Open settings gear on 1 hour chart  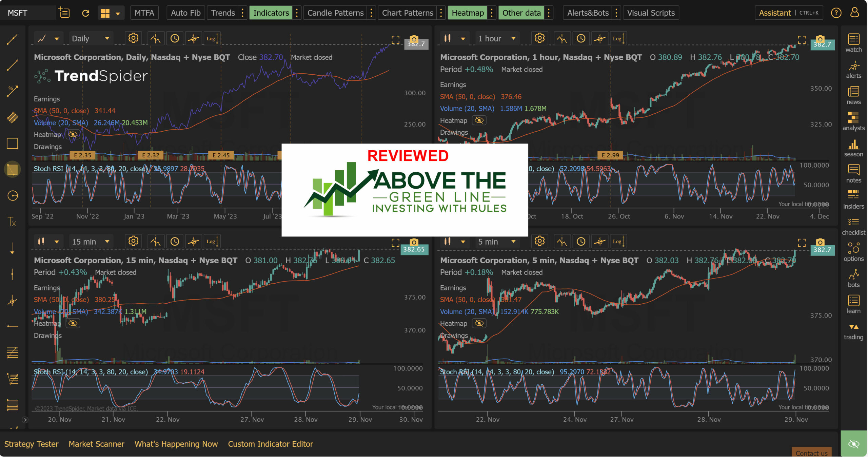pos(539,38)
